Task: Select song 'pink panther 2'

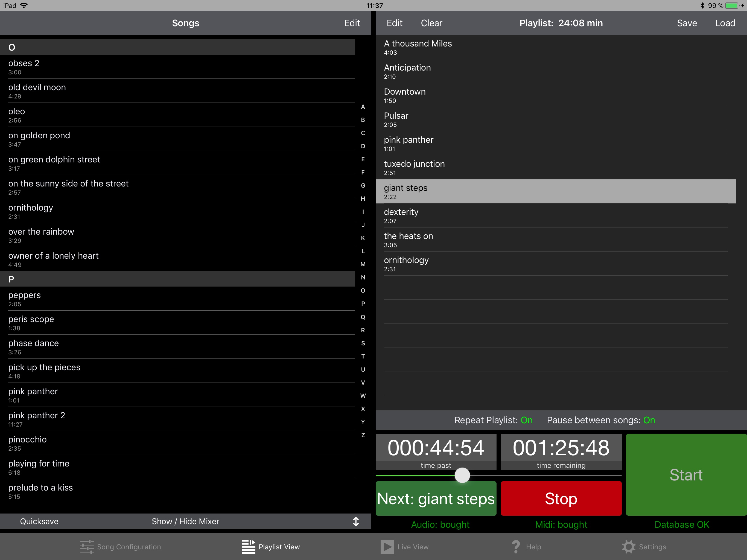Action: point(177,419)
